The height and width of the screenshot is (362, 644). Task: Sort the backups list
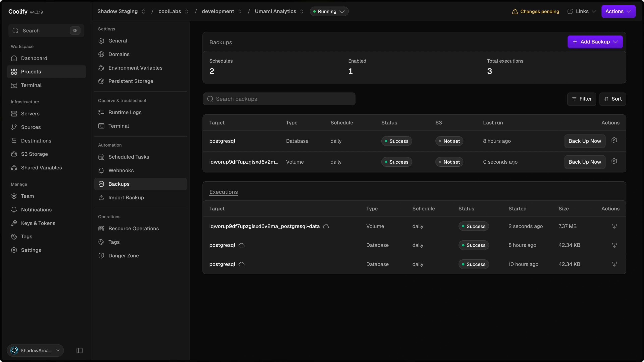tap(613, 99)
